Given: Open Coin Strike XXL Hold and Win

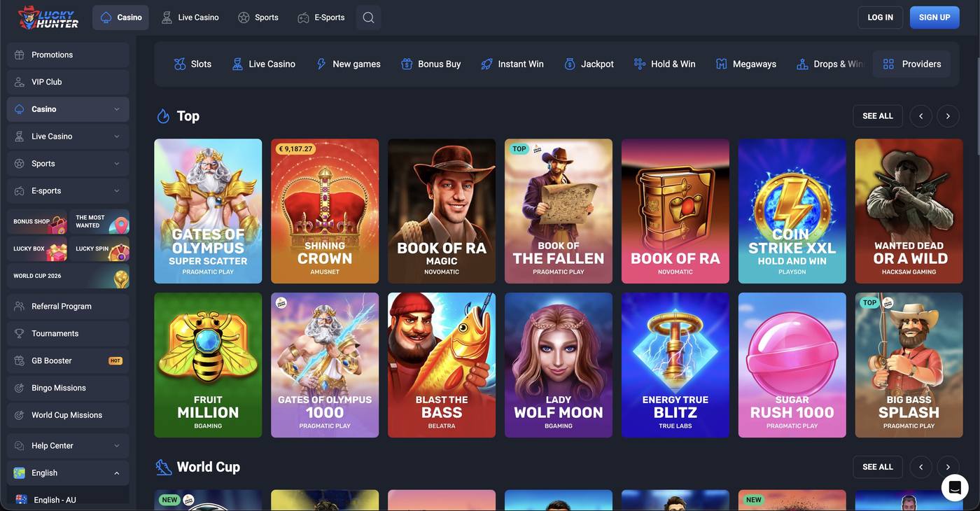Looking at the screenshot, I should (792, 211).
